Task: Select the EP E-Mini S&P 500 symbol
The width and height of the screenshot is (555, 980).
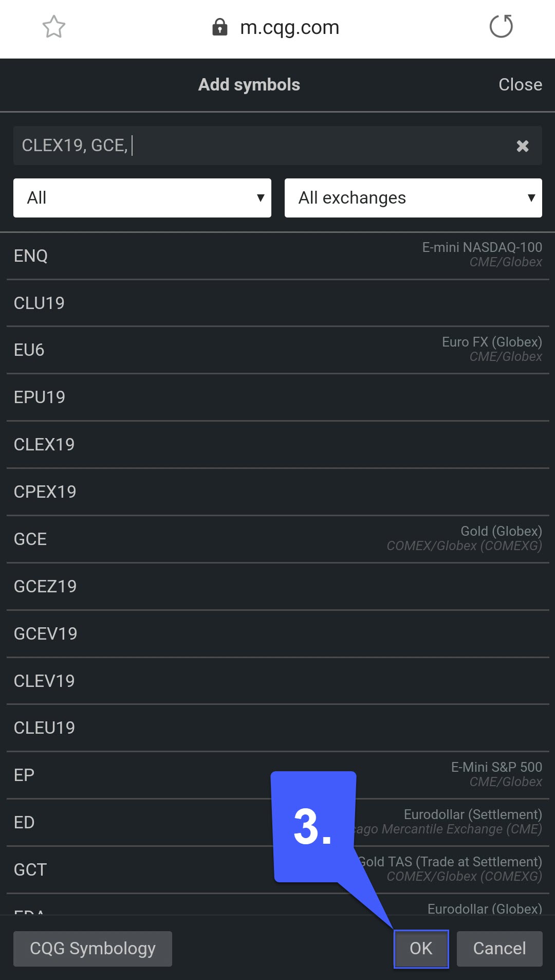Action: coord(277,775)
